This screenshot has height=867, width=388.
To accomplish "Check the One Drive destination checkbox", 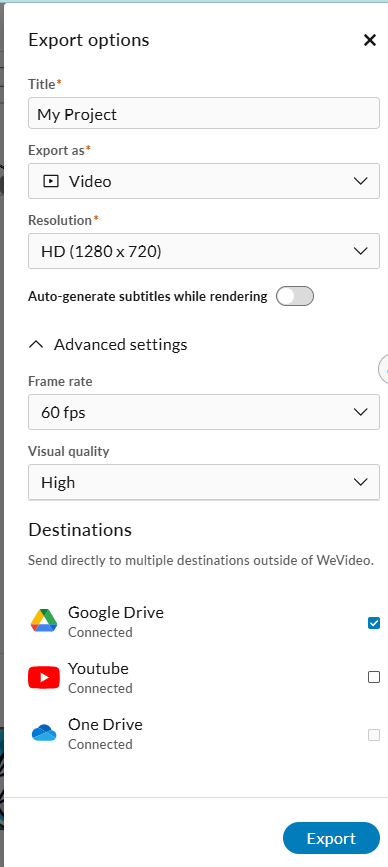I will (374, 735).
